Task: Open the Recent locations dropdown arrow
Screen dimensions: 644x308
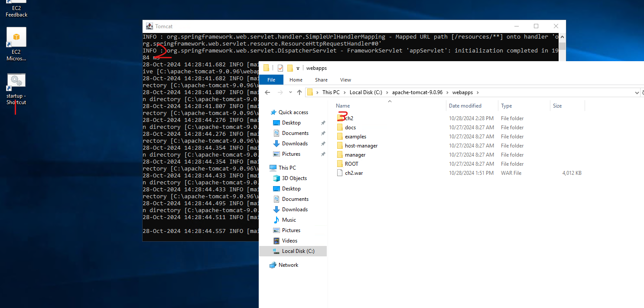Action: (x=290, y=93)
